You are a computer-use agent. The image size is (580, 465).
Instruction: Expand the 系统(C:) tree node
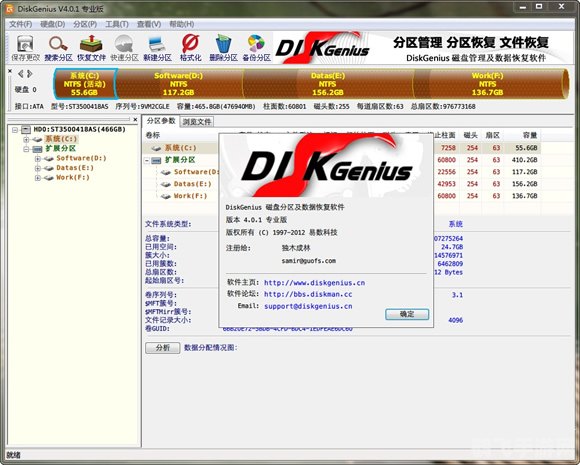(x=26, y=139)
